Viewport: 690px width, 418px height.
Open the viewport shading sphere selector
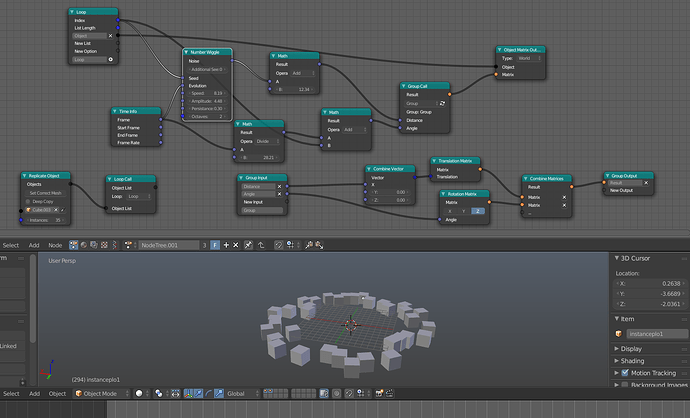[142, 393]
